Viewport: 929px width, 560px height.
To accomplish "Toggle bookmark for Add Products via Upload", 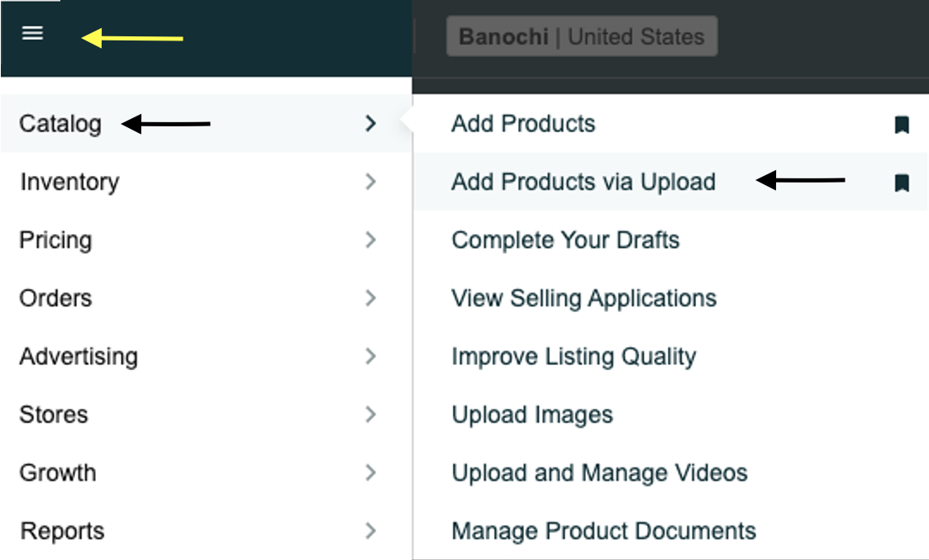I will click(x=902, y=183).
